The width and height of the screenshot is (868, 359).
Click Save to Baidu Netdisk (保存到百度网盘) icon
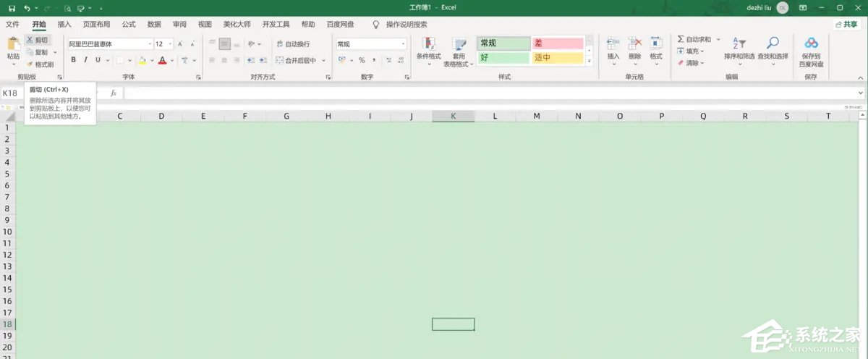click(811, 44)
